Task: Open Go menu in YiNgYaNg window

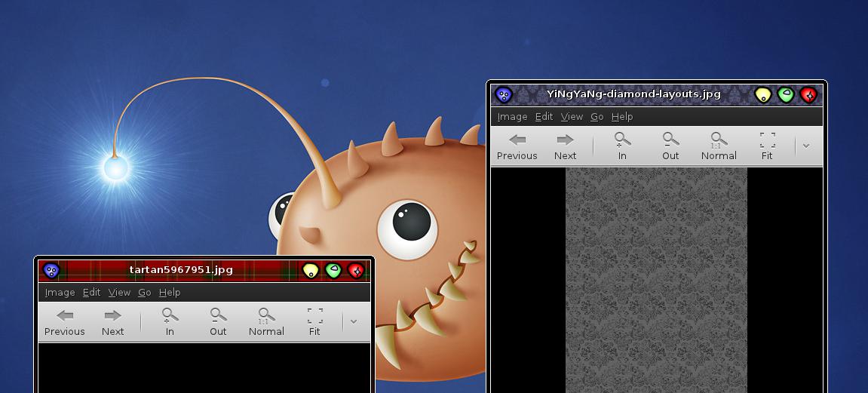Action: [597, 117]
